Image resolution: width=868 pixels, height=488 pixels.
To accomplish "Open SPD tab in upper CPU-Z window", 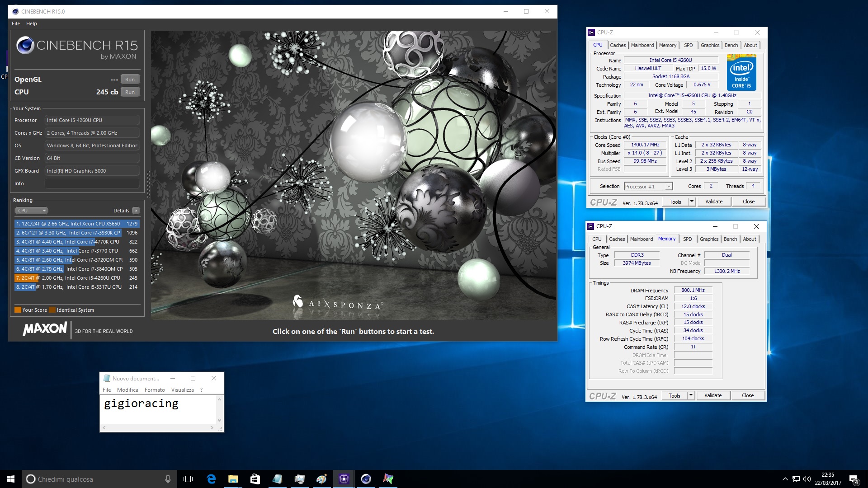I will pyautogui.click(x=688, y=45).
